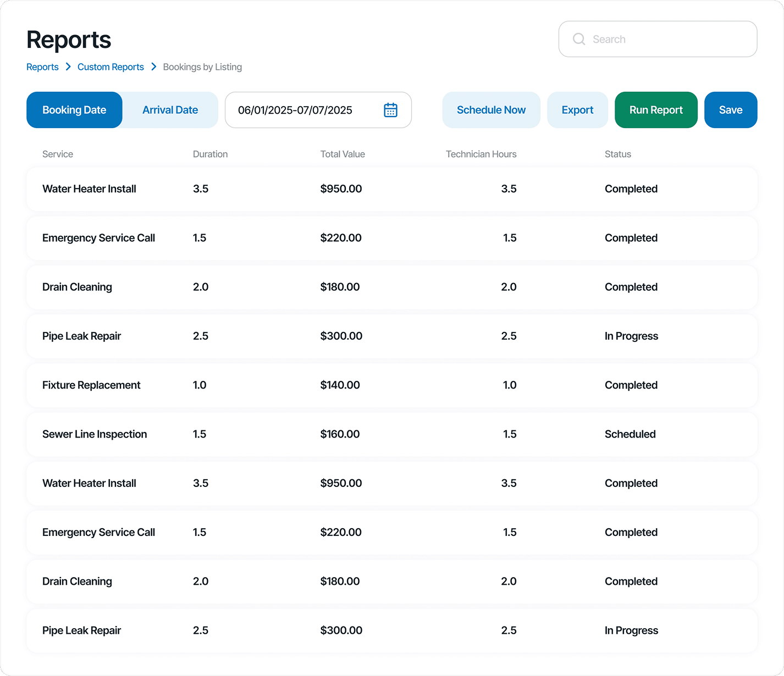The width and height of the screenshot is (784, 676).
Task: Sort by the Status column header
Action: pyautogui.click(x=618, y=154)
